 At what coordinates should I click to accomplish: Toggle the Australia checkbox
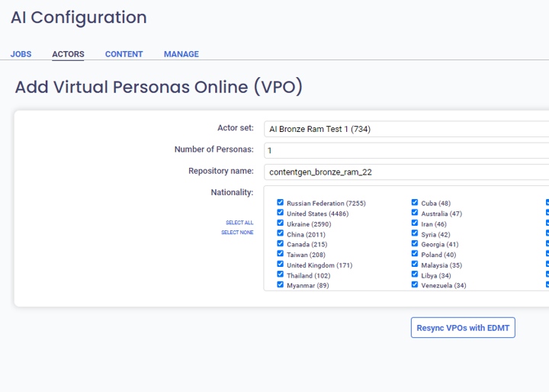(415, 214)
